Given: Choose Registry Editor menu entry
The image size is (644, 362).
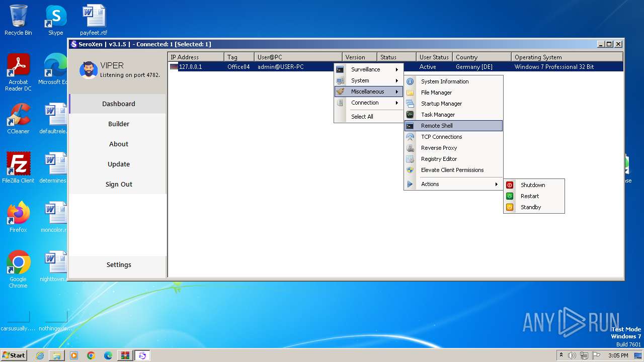Looking at the screenshot, I should [x=453, y=159].
